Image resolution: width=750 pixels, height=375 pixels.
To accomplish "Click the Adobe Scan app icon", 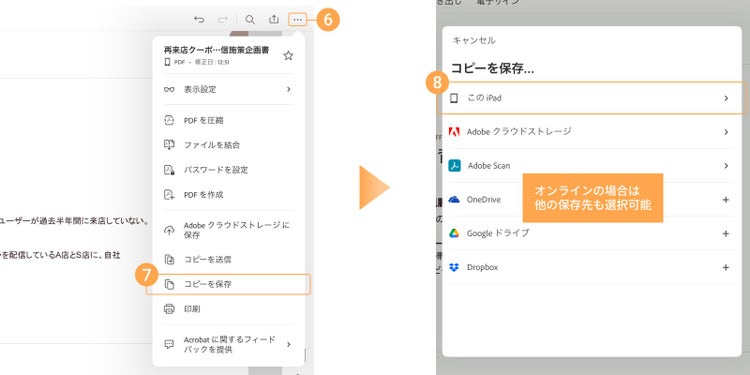I will click(454, 165).
